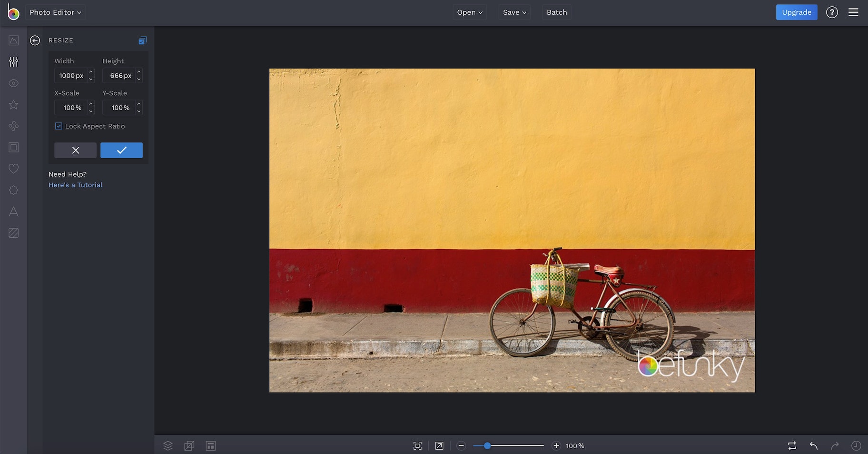Screen dimensions: 868x454
Task: Click the fit-to-screen icon
Action: (x=417, y=445)
